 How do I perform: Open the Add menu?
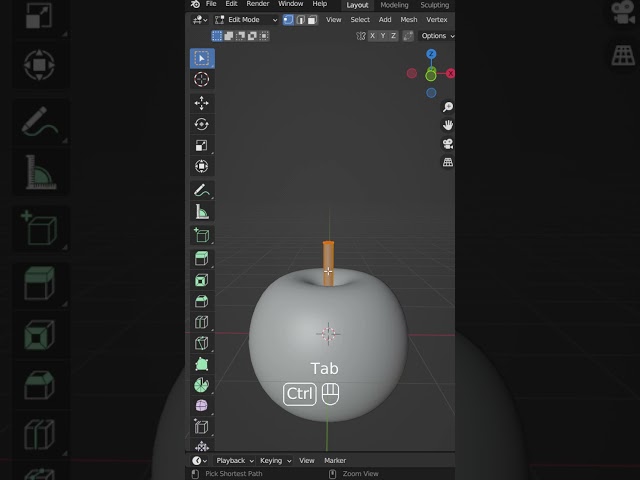[385, 20]
